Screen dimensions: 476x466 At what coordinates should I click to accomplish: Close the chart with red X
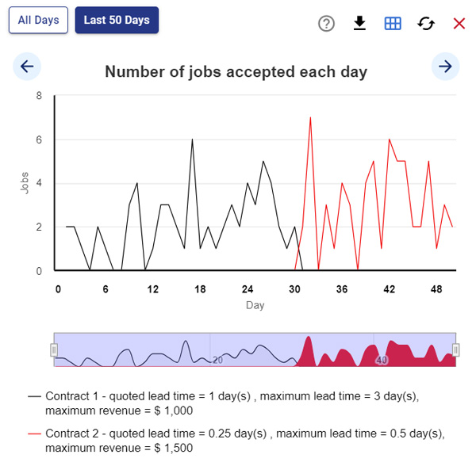[459, 23]
